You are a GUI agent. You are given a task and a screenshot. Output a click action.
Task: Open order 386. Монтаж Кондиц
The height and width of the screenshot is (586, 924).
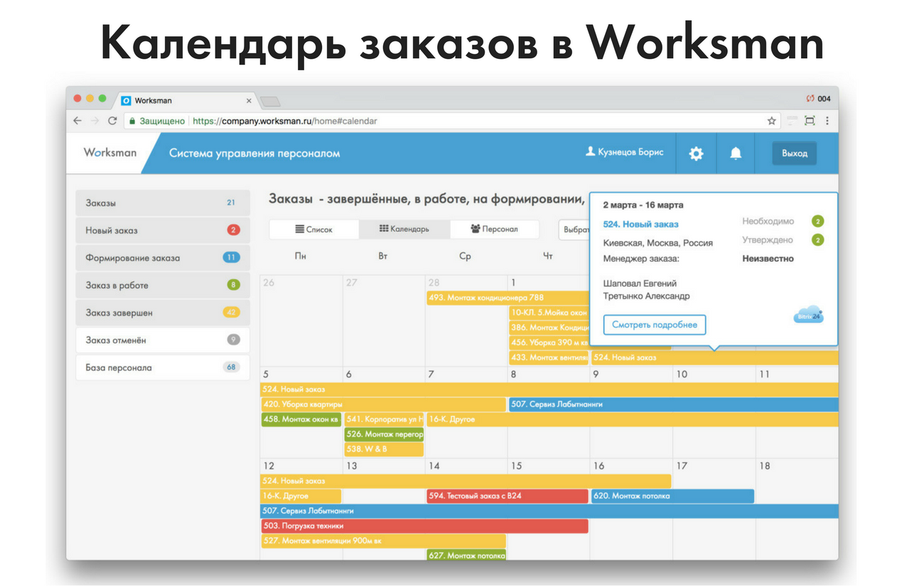pyautogui.click(x=549, y=327)
